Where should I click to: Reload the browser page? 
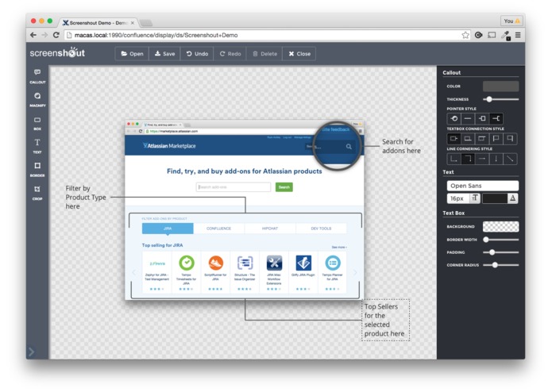pos(56,35)
